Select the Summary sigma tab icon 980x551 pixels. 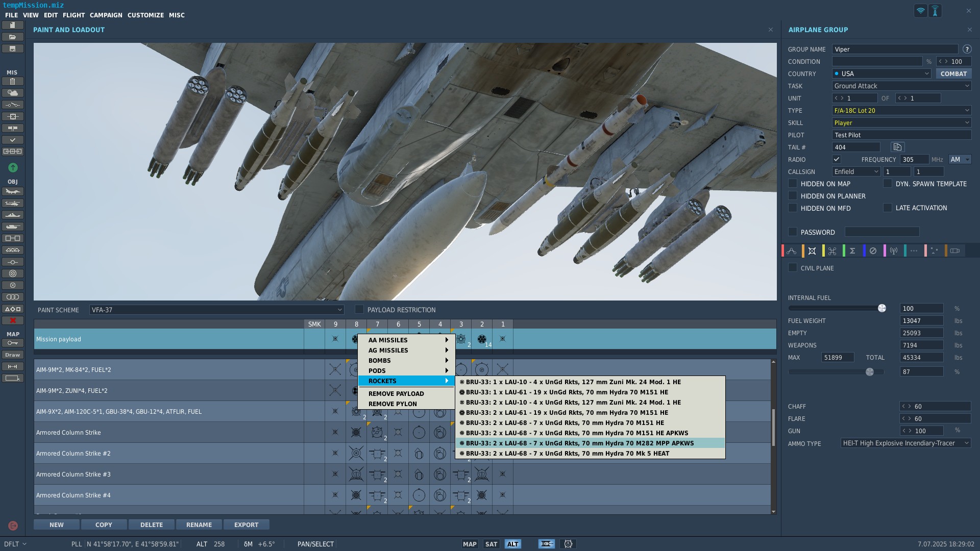point(852,251)
